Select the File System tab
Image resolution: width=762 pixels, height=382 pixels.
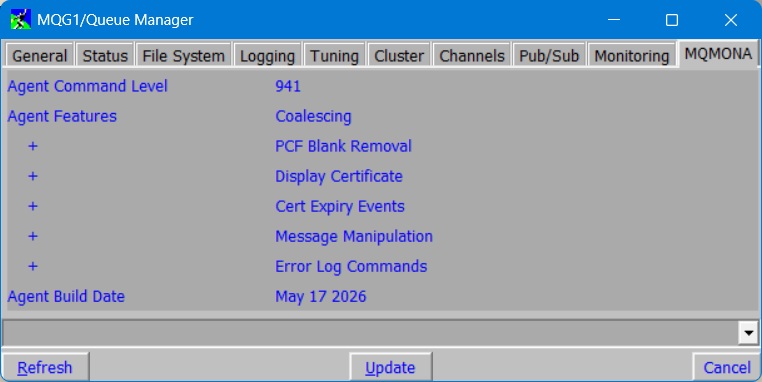coord(184,56)
